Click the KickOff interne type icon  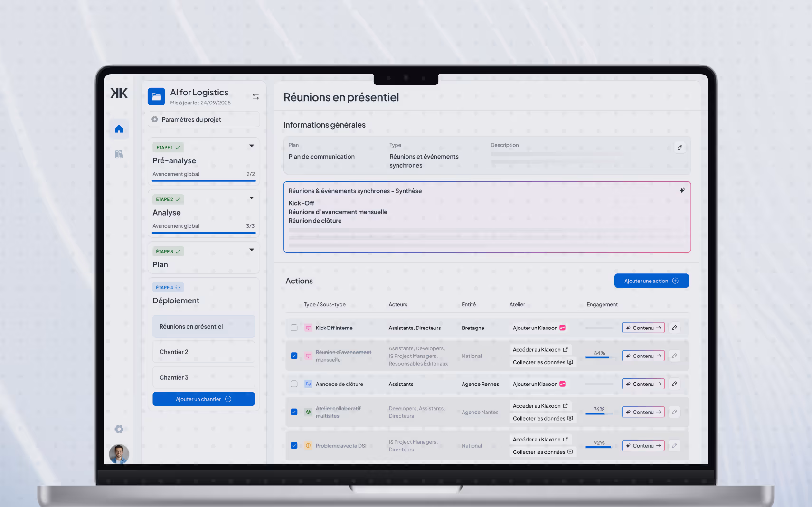point(308,328)
